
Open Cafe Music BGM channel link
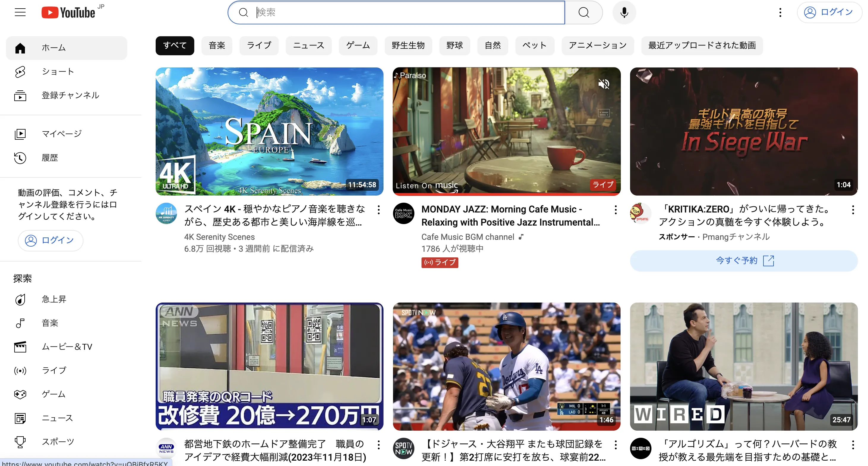click(468, 237)
